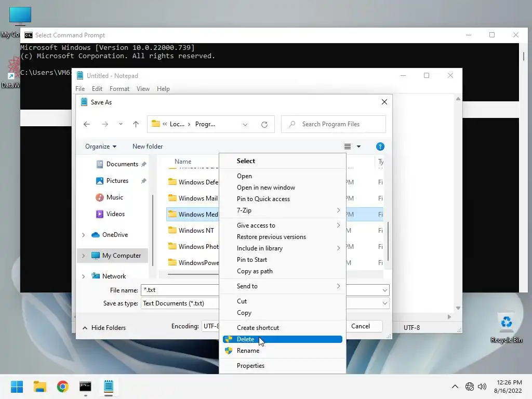Select Music in the navigation pane
This screenshot has width=532, height=399.
pyautogui.click(x=114, y=197)
